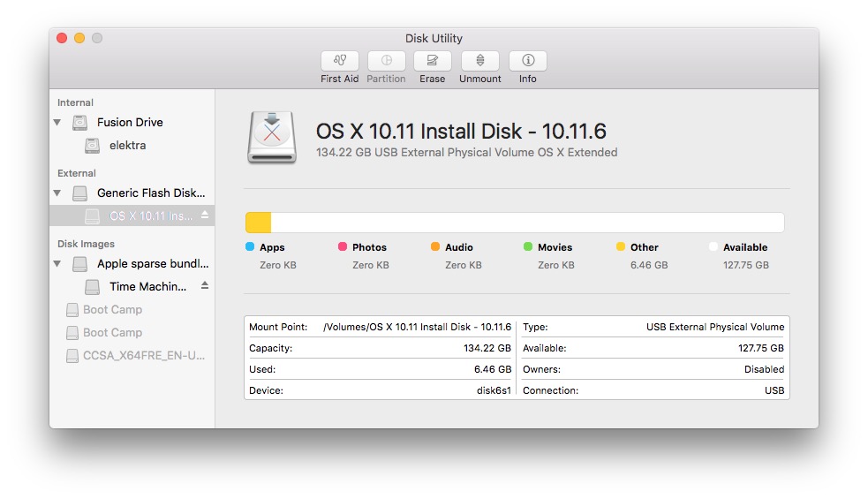
Task: Click the Connection value USB
Action: 774,390
